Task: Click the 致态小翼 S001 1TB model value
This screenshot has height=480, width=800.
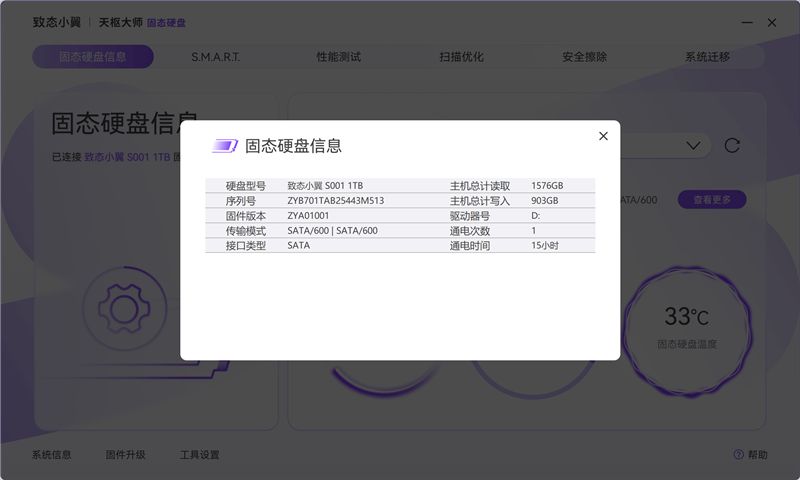Action: pos(325,186)
